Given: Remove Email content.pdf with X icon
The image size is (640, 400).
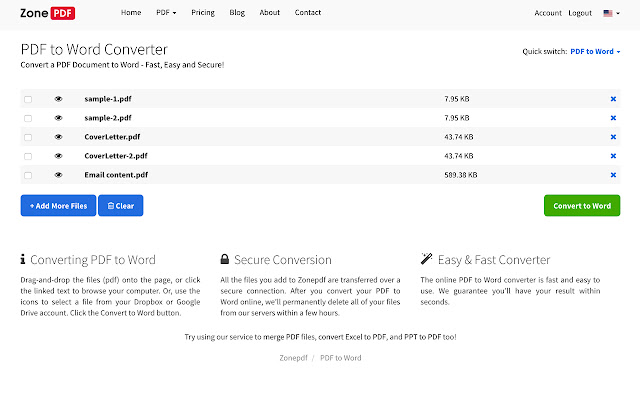Looking at the screenshot, I should click(x=613, y=175).
